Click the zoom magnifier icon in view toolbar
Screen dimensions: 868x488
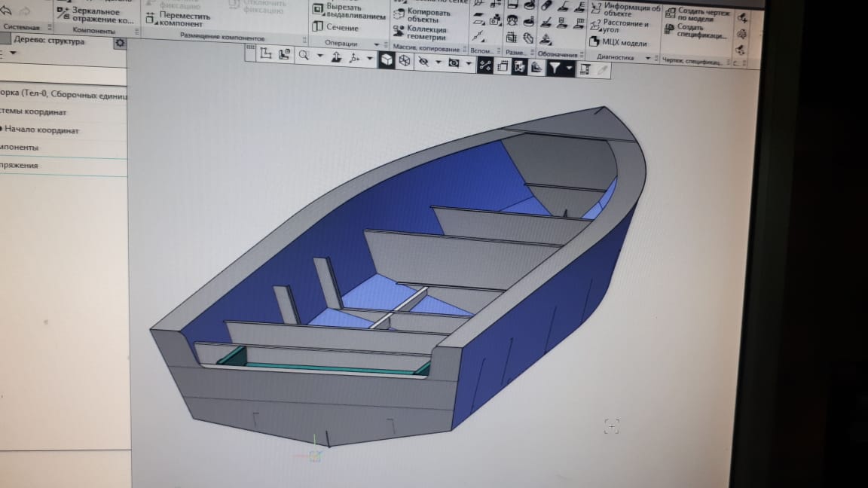coord(304,56)
